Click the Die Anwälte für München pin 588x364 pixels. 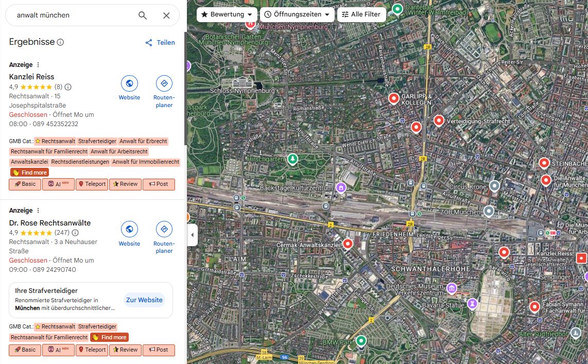(546, 180)
